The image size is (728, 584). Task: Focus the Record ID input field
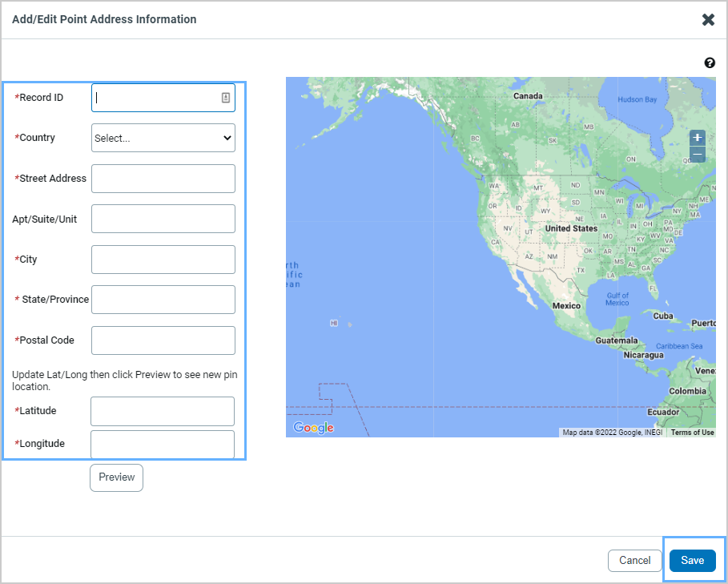[x=156, y=98]
